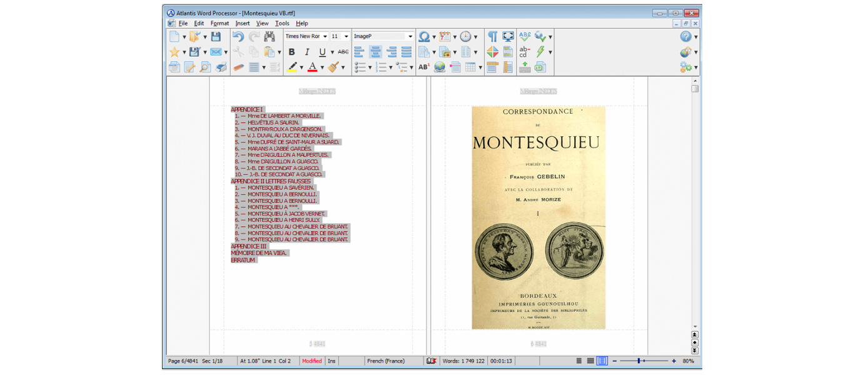The height and width of the screenshot is (375, 868).
Task: Open print preview magnifier icon
Action: click(x=205, y=67)
